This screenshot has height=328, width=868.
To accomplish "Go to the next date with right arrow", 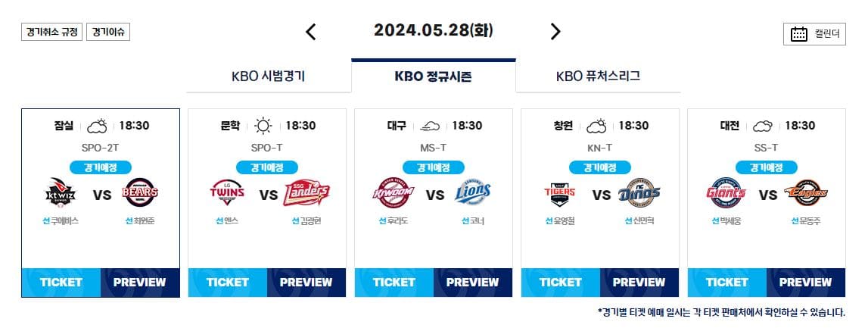I will pos(555,32).
